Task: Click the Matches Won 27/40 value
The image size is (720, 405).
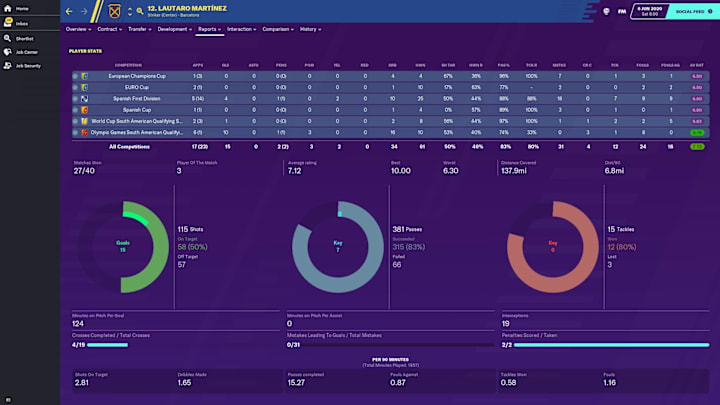Action: click(x=84, y=171)
